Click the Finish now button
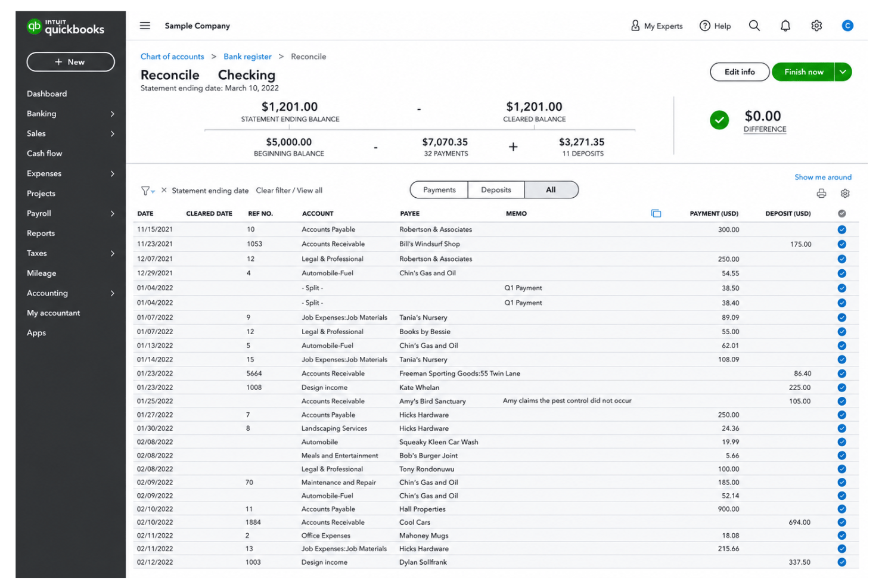 pos(803,72)
